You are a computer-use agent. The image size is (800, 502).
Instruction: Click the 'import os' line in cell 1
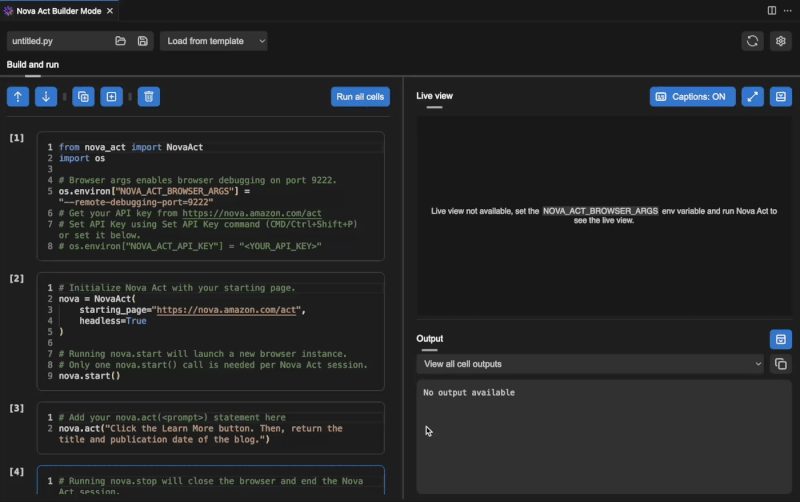pyautogui.click(x=82, y=158)
